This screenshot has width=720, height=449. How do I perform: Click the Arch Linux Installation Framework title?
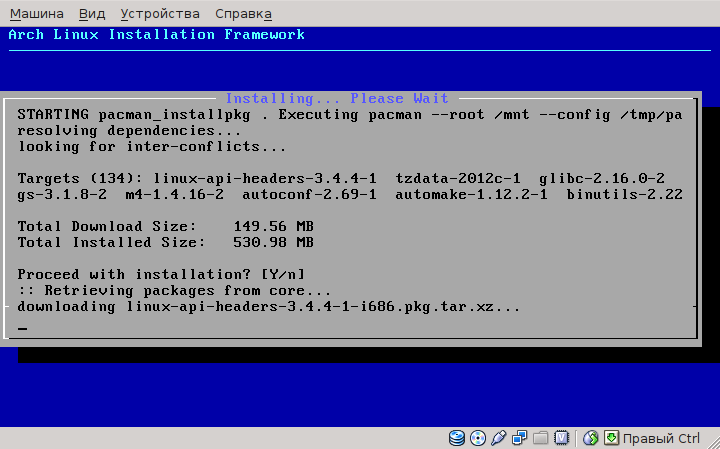tap(157, 34)
